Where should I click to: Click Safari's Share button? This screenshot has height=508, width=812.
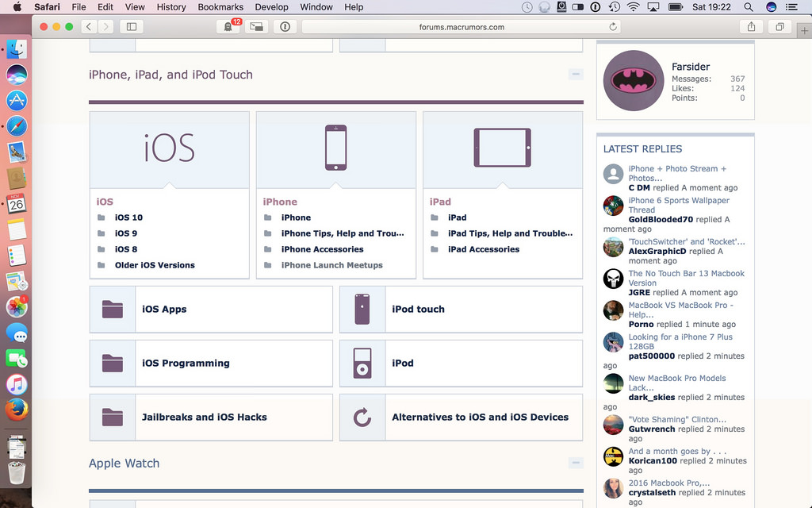pyautogui.click(x=752, y=26)
